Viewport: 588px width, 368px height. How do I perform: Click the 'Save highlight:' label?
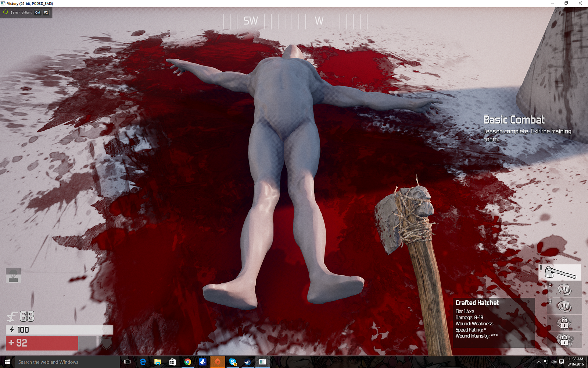21,13
